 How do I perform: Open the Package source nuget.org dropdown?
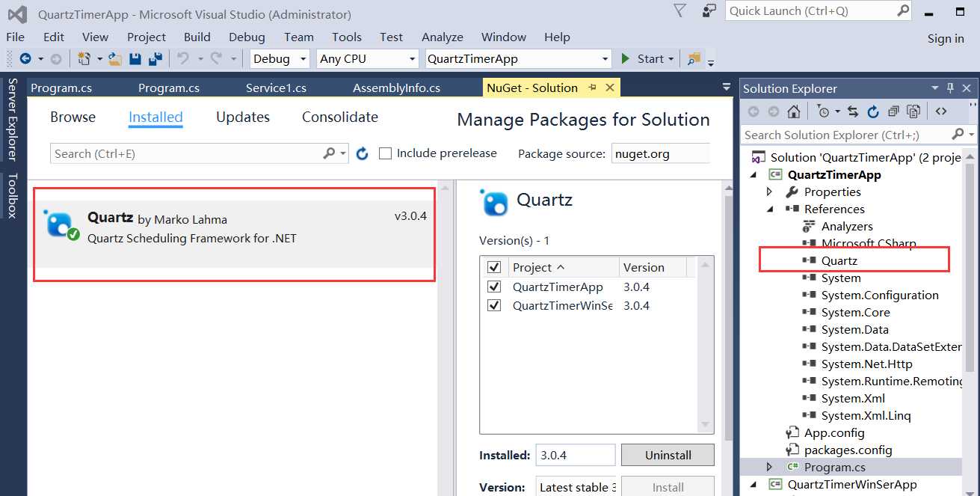tap(660, 153)
